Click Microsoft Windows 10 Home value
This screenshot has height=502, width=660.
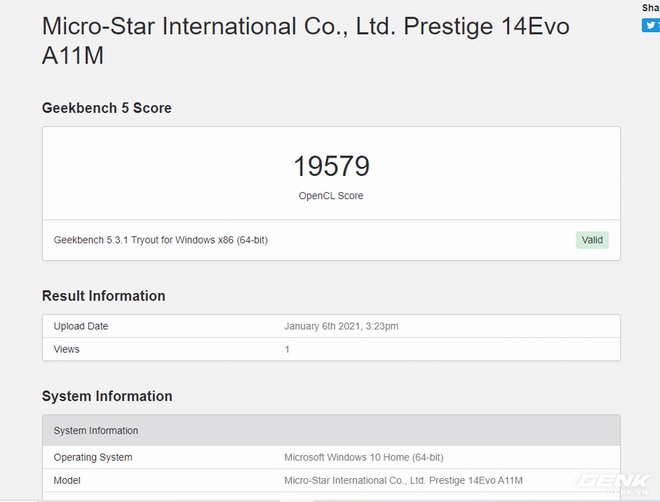(x=364, y=457)
